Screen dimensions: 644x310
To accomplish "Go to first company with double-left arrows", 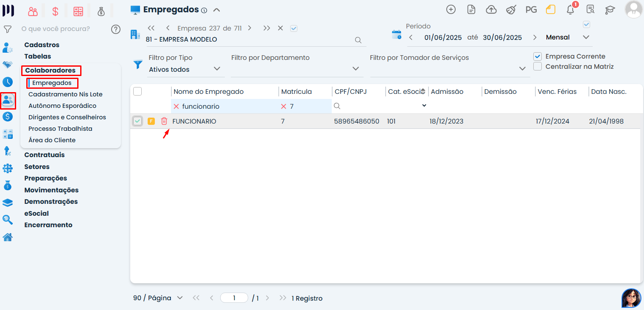I will [x=151, y=28].
